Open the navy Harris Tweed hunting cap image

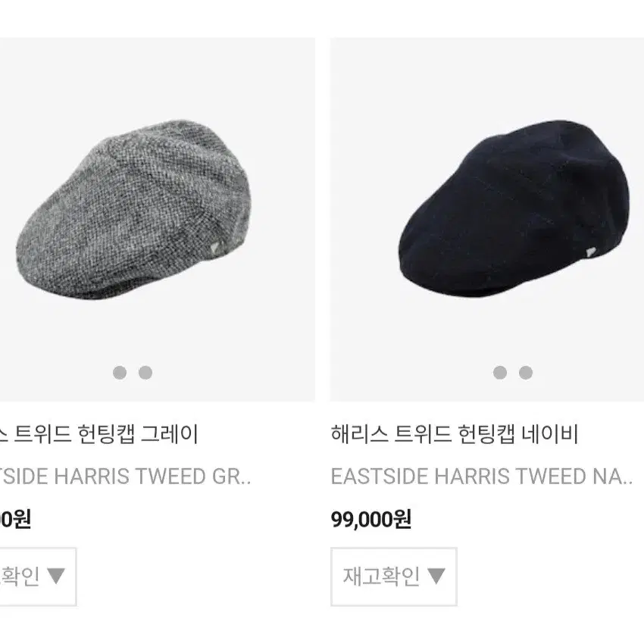click(x=514, y=208)
